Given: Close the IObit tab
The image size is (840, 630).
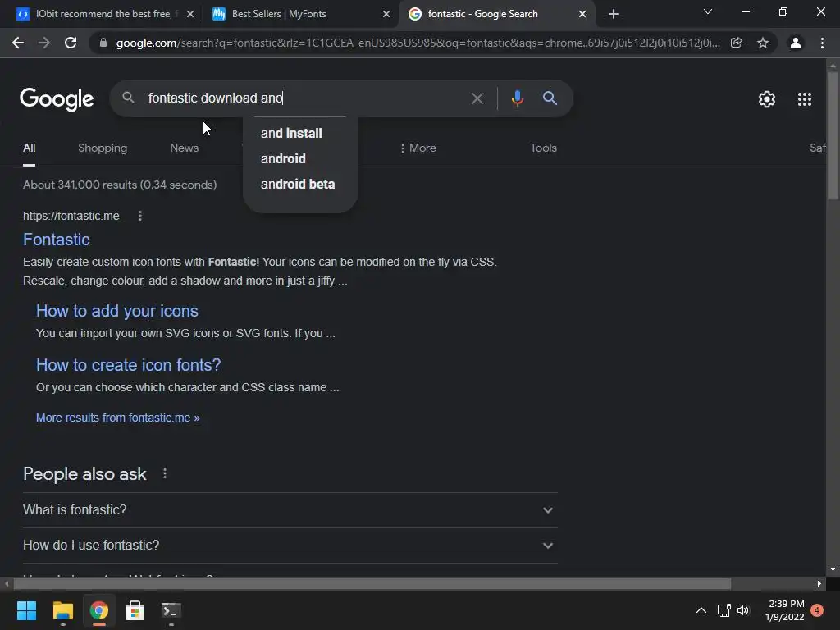Looking at the screenshot, I should pyautogui.click(x=190, y=14).
